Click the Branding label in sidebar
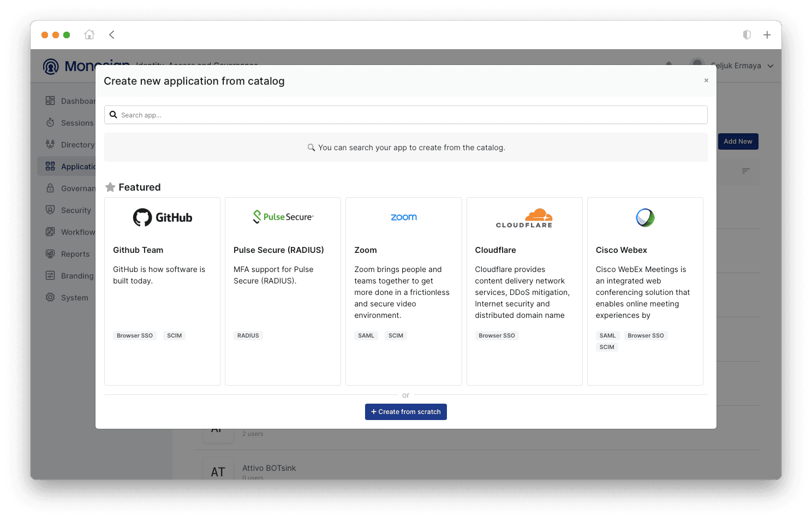Screen dimensions: 812x520 coord(77,276)
